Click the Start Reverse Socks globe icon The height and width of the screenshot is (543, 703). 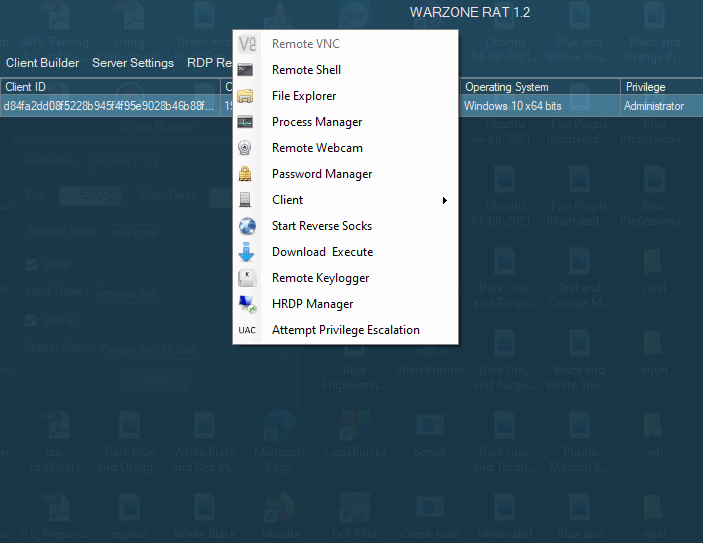247,226
